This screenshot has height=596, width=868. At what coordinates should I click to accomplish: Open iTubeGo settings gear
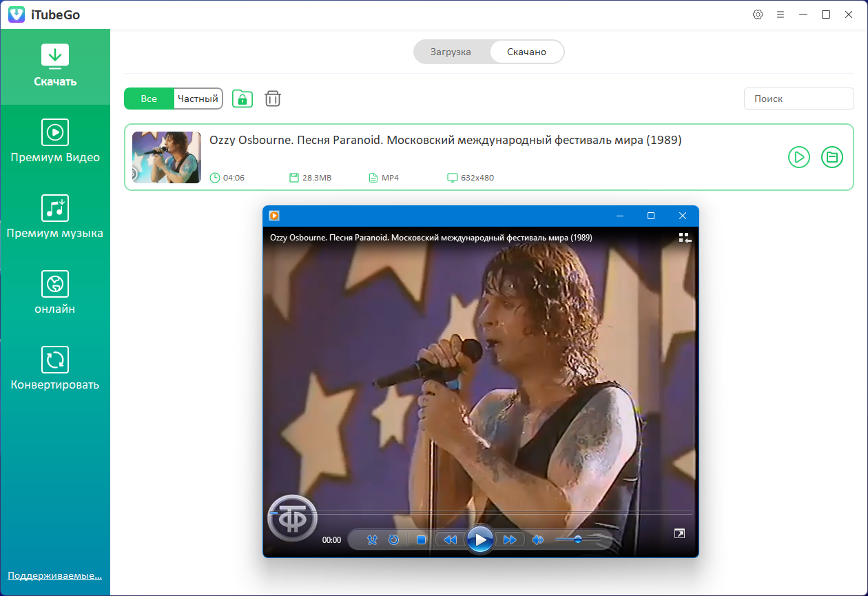coord(758,14)
